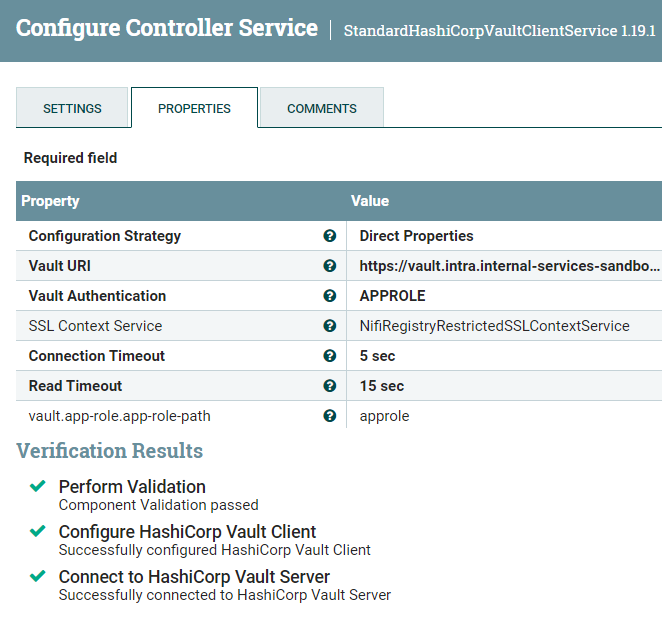Show SSL Context Service help icon
Screen dimensions: 662x640
(x=330, y=325)
